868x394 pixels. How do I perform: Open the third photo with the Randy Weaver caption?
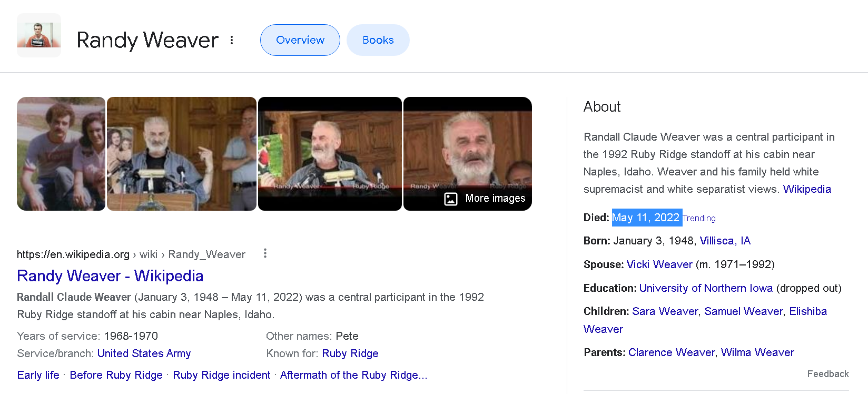click(x=330, y=154)
